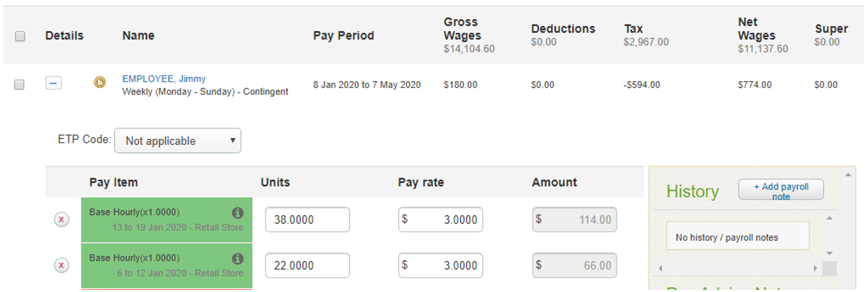Viewport: 868px width, 292px height.
Task: Show info for 13 to 19 Jan Base Hourly
Action: click(238, 212)
